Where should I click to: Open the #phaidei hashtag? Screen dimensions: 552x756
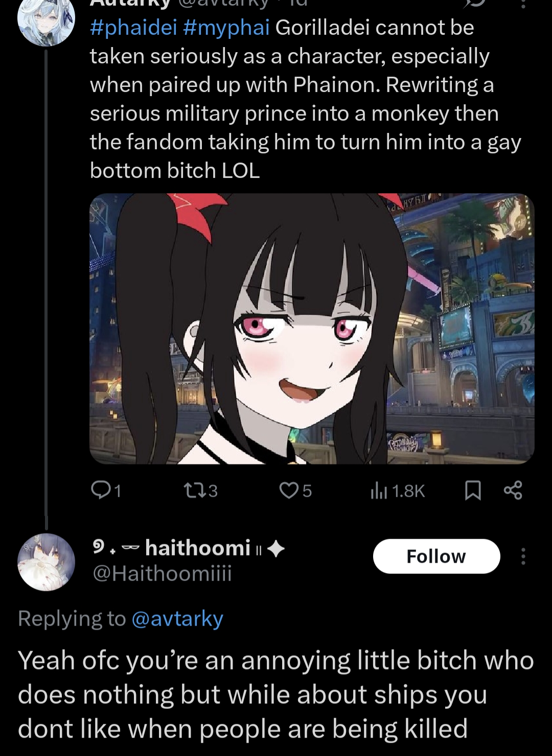tap(133, 28)
